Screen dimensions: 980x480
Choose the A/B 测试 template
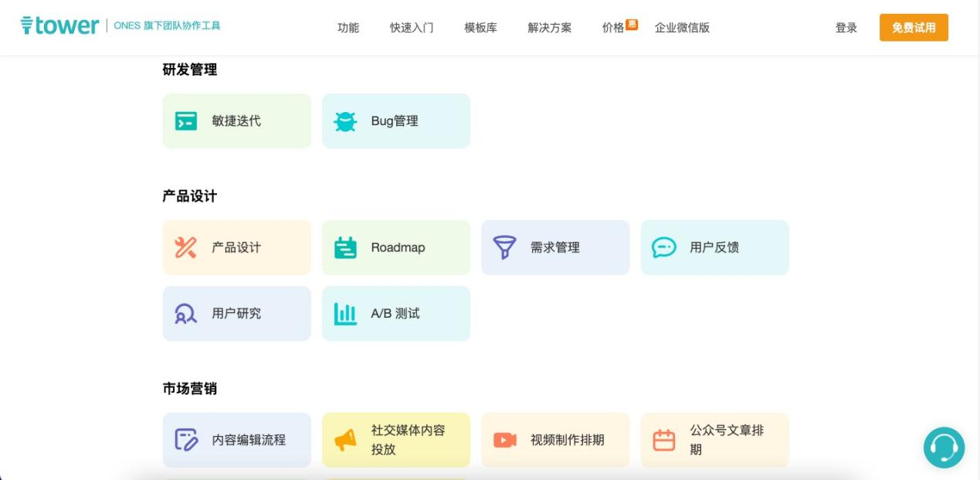click(396, 314)
